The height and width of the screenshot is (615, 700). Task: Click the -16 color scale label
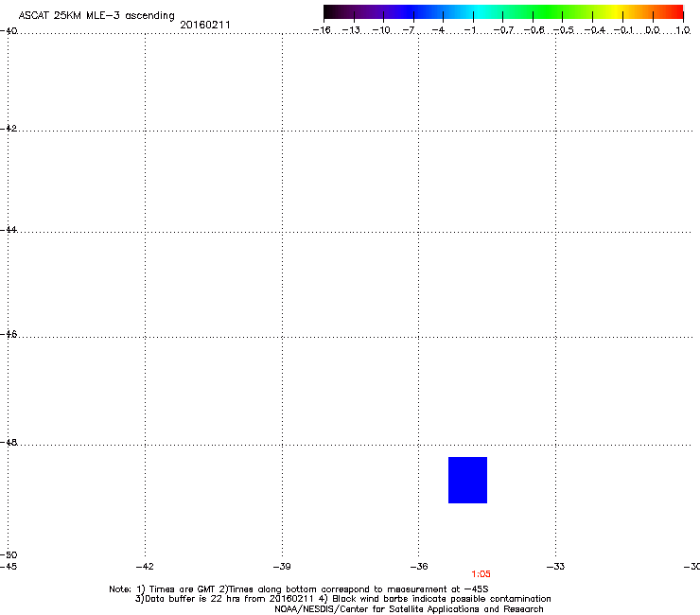[322, 30]
